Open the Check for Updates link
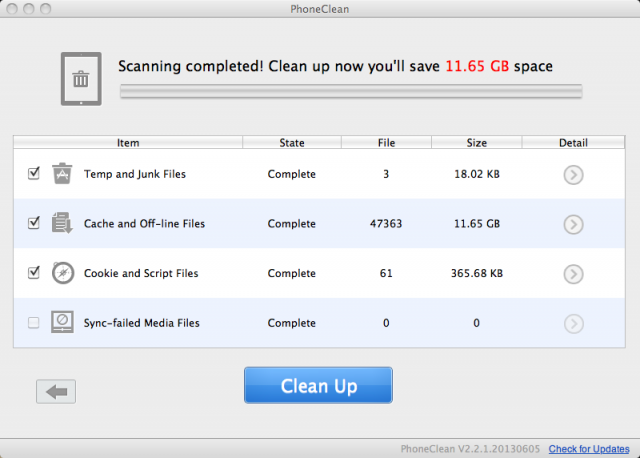The height and width of the screenshot is (458, 640). 589,449
